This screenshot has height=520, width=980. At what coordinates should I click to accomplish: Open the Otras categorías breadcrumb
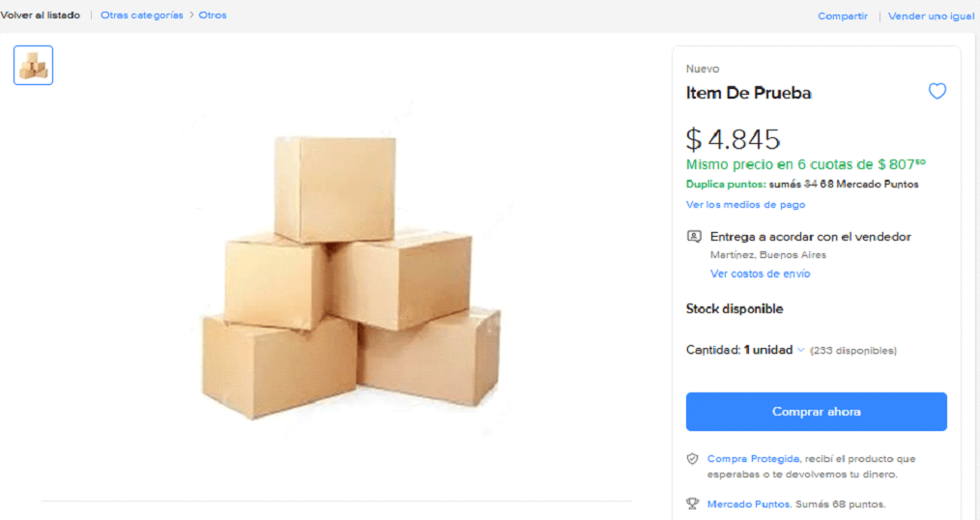click(x=142, y=15)
